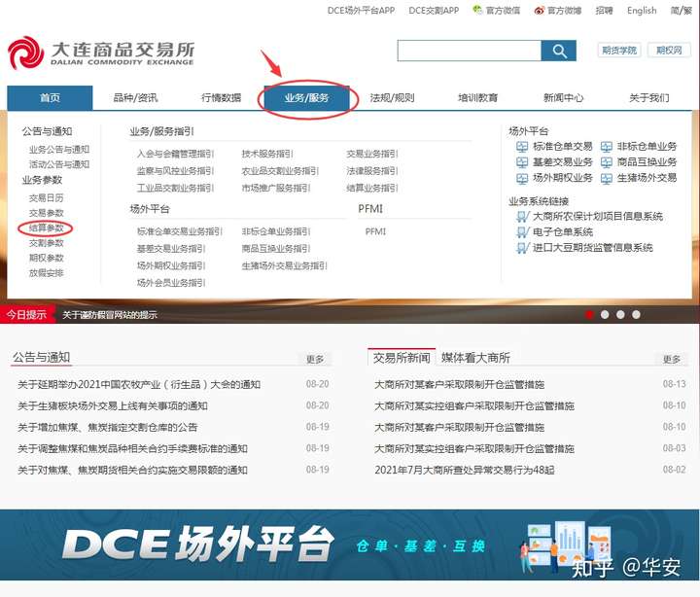Open 结算业务指引 link
The width and height of the screenshot is (700, 597).
372,188
